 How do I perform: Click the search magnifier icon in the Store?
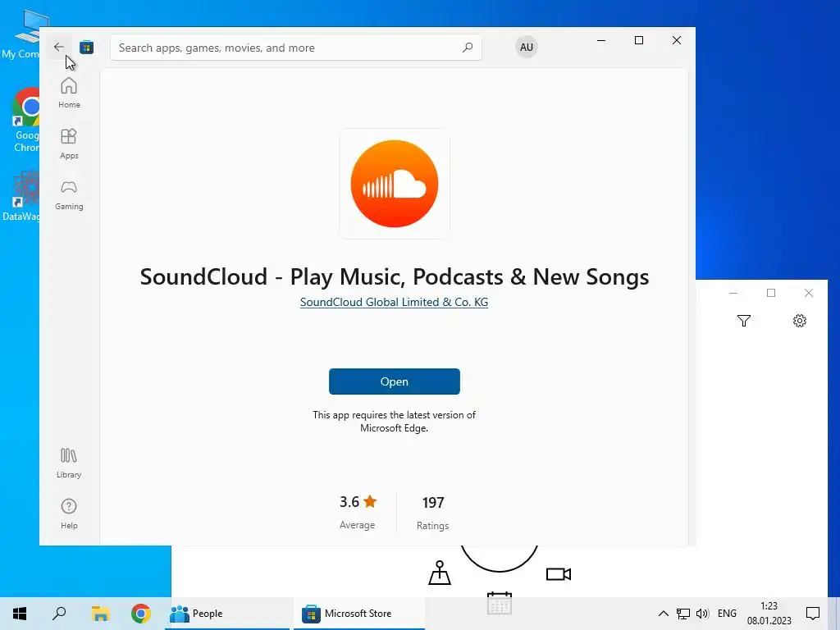point(468,48)
